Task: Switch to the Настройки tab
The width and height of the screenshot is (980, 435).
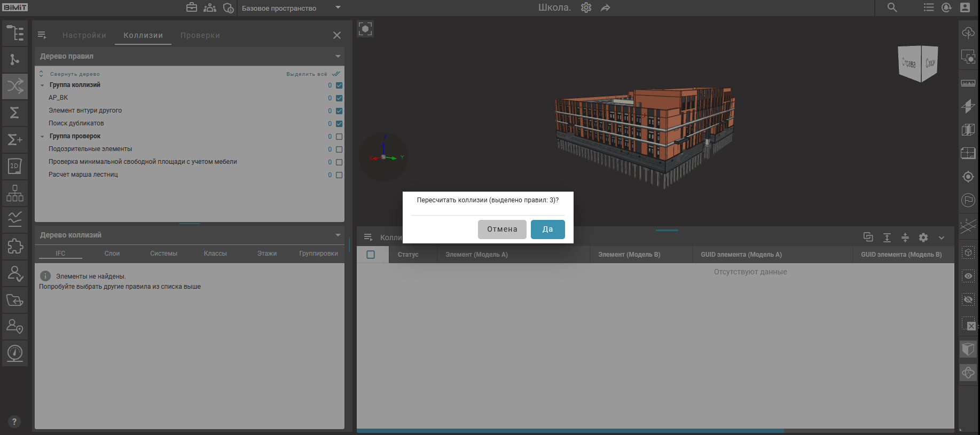Action: (84, 35)
